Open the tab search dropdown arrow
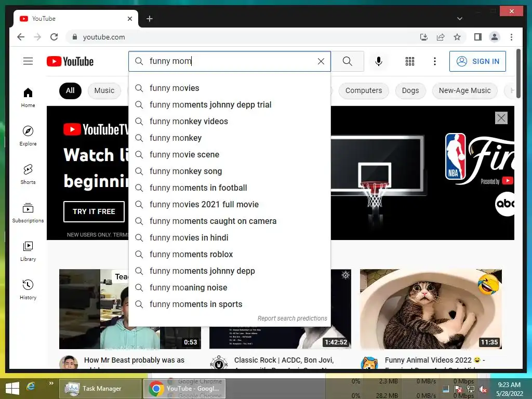The image size is (532, 399). tap(459, 19)
